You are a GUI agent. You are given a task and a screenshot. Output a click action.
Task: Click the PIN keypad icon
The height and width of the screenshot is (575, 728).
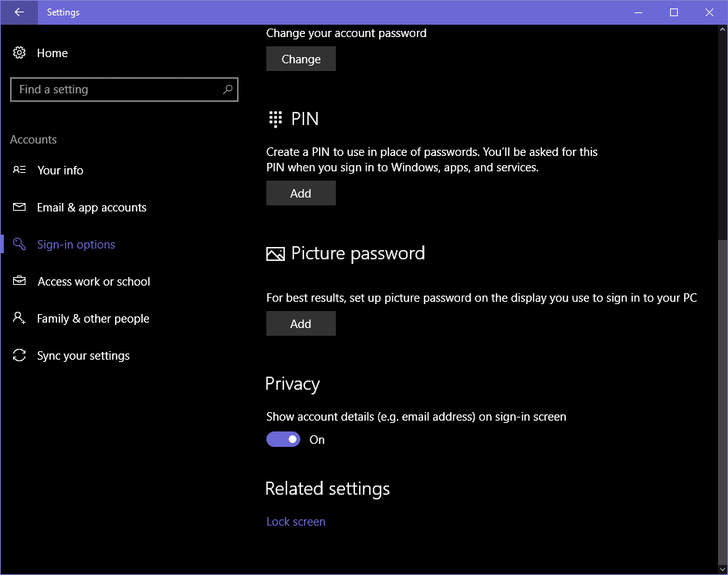275,119
